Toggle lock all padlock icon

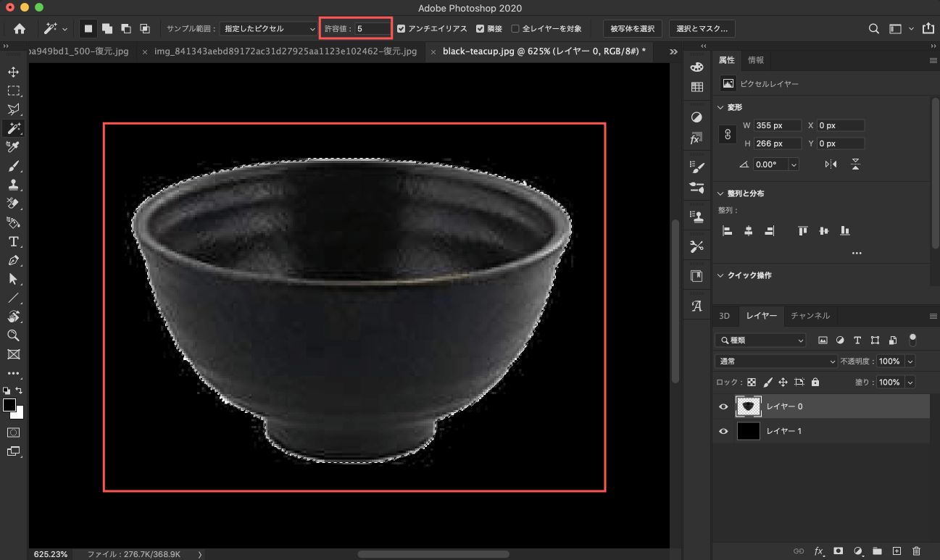(815, 382)
